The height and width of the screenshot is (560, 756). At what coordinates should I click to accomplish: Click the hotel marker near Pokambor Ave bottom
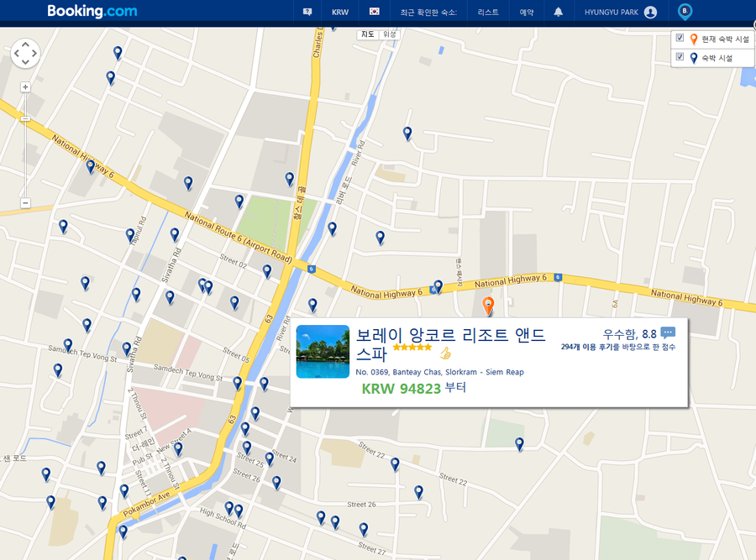point(123,531)
